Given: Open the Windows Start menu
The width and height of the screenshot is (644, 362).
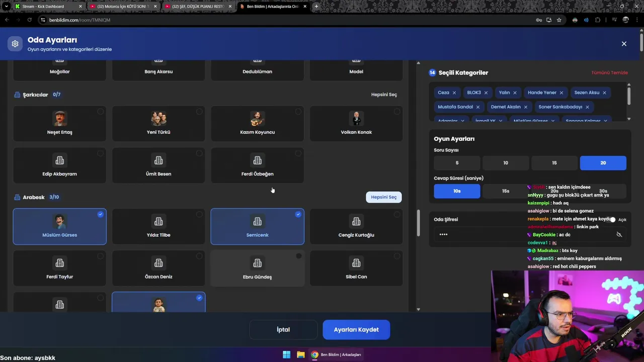Looking at the screenshot, I should (286, 354).
